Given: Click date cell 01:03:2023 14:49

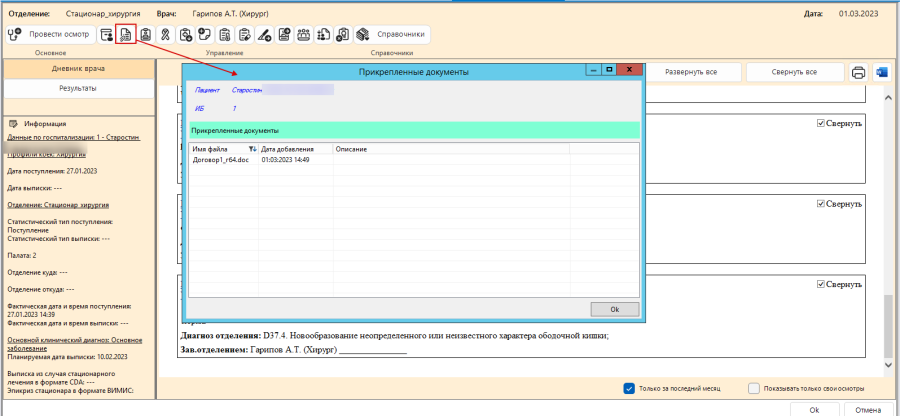Looking at the screenshot, I should pos(286,160).
